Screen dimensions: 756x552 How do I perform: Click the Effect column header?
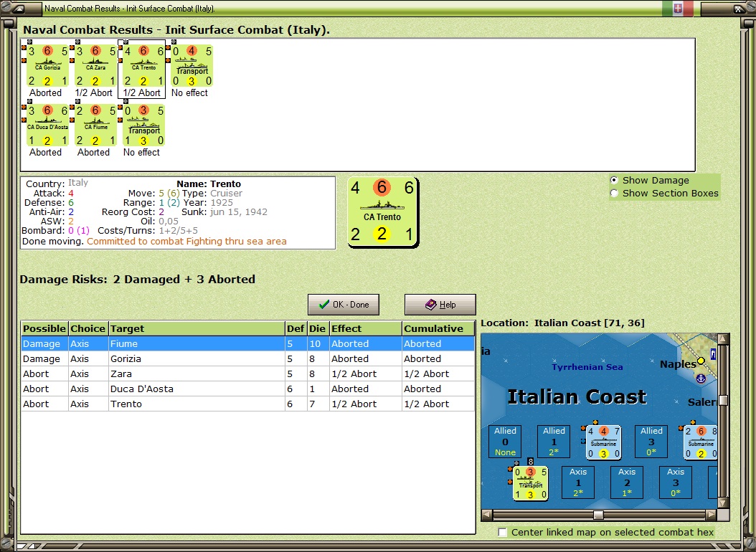coord(366,328)
